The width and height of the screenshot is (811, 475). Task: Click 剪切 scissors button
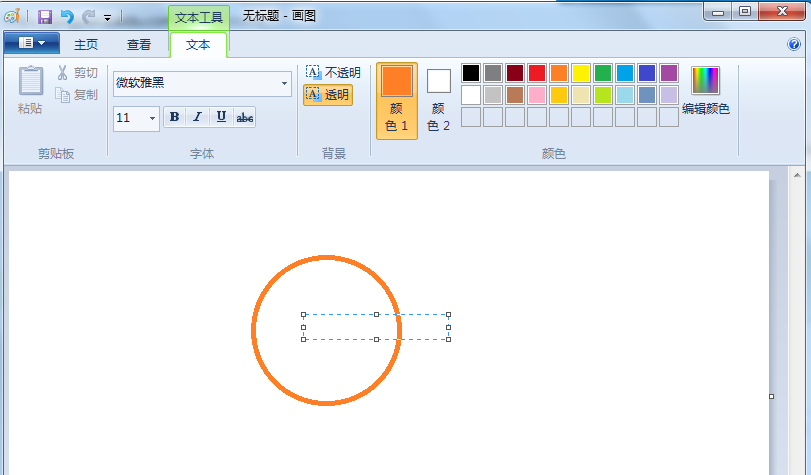point(78,73)
